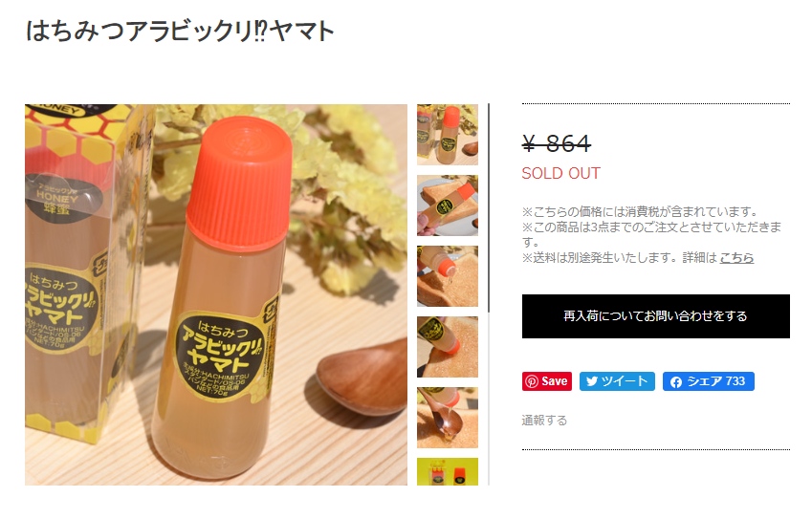Tweet this product with ツイート button

pyautogui.click(x=617, y=381)
